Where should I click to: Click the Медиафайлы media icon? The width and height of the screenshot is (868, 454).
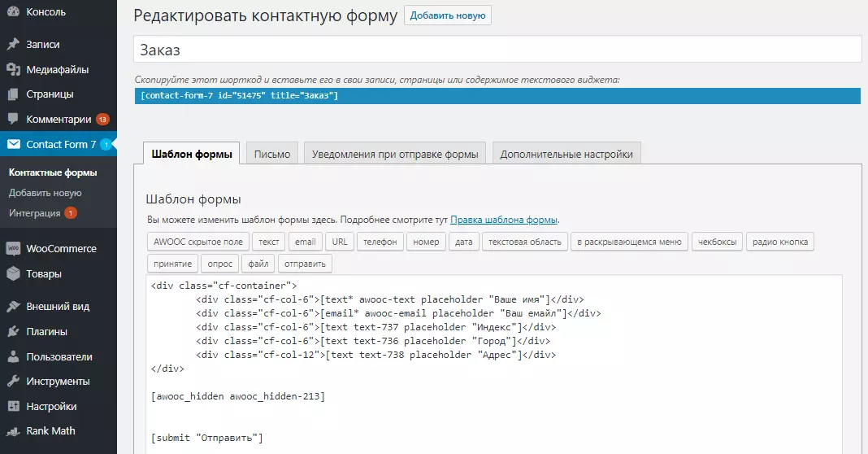13,69
